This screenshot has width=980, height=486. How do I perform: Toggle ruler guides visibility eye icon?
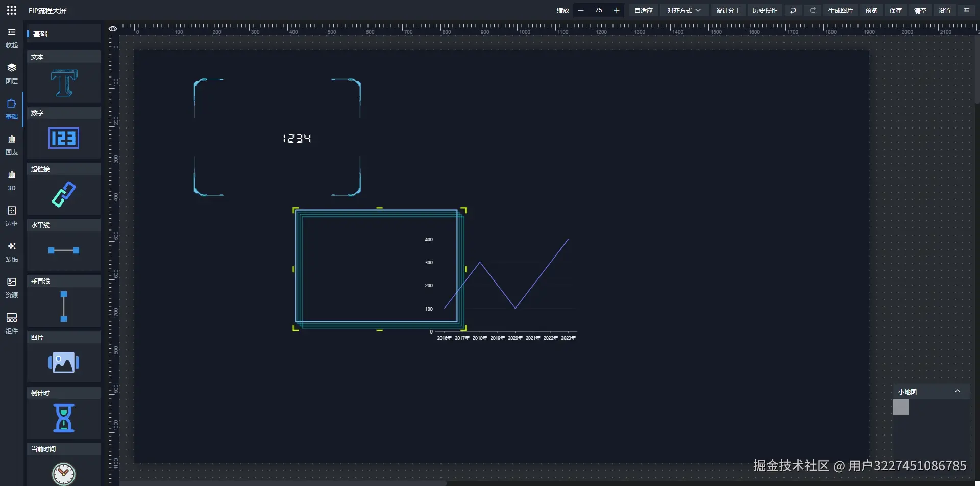tap(113, 29)
